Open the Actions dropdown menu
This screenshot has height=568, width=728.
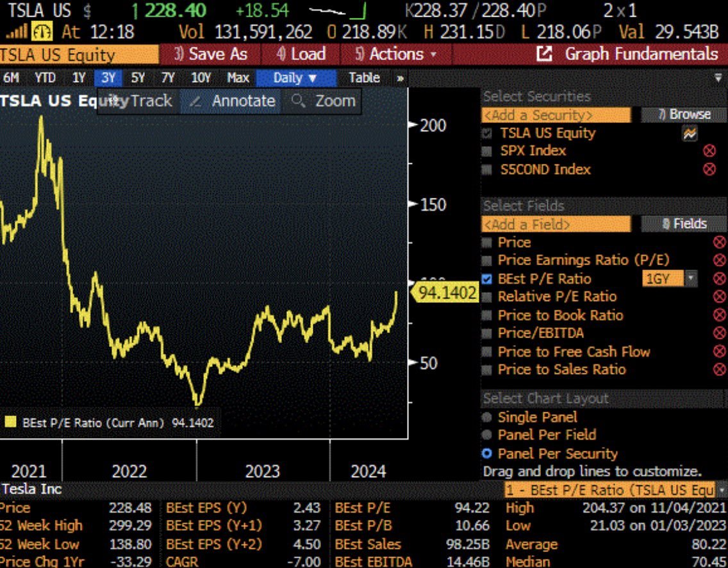pyautogui.click(x=396, y=54)
